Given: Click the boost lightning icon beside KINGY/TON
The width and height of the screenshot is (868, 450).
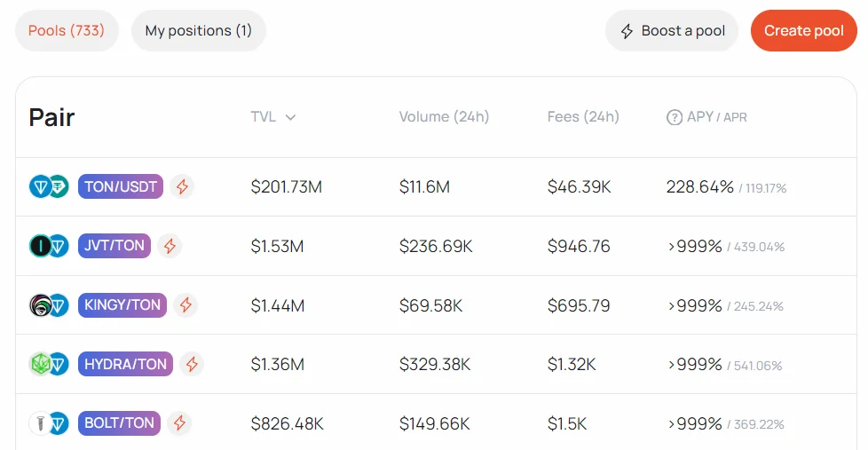Looking at the screenshot, I should 185,305.
